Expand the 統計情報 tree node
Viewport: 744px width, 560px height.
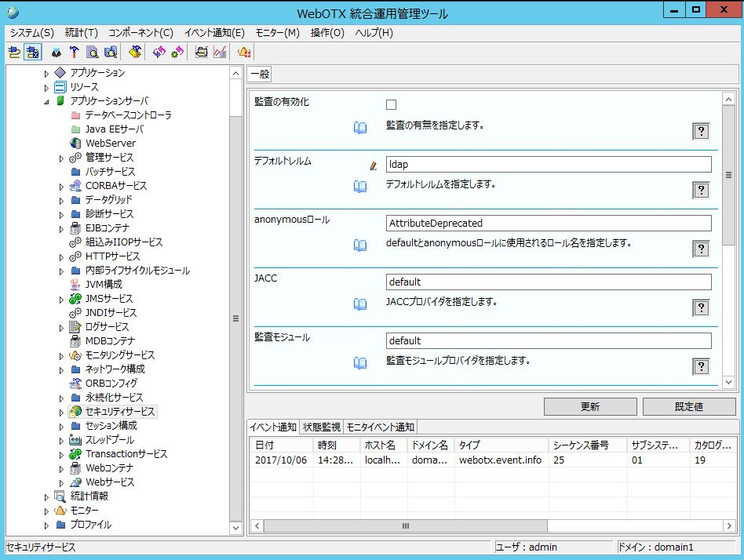46,496
